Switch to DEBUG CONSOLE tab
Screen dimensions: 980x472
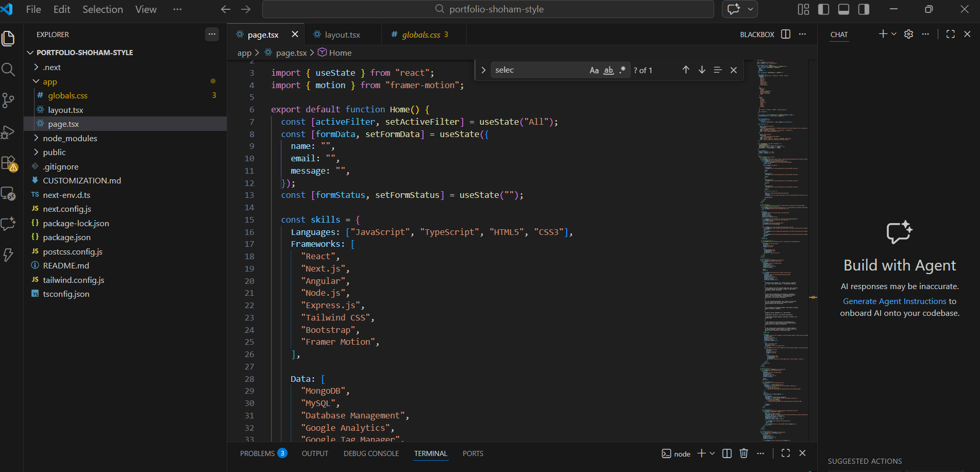pyautogui.click(x=371, y=453)
